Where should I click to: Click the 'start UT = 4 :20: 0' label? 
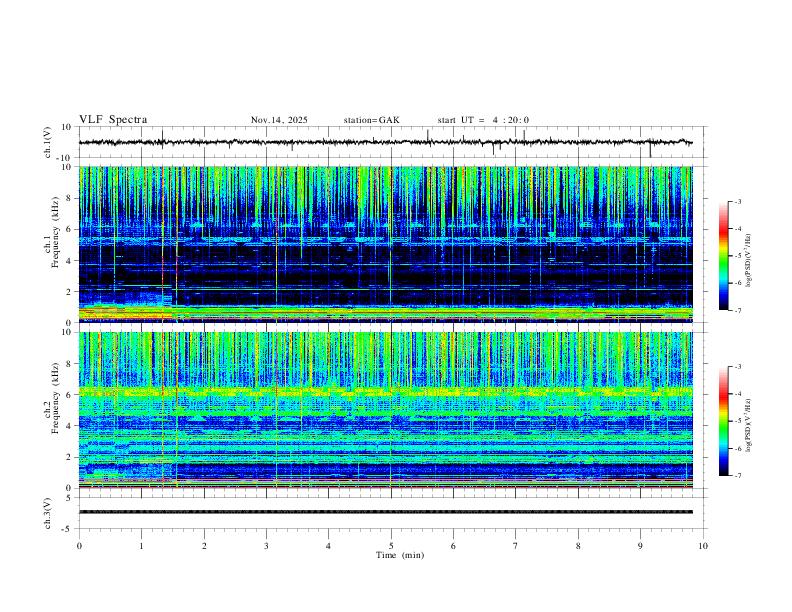coord(483,120)
